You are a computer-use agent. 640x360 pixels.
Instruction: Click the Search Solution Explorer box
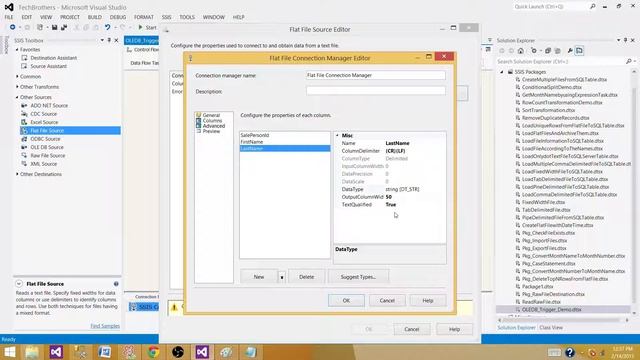pos(560,62)
